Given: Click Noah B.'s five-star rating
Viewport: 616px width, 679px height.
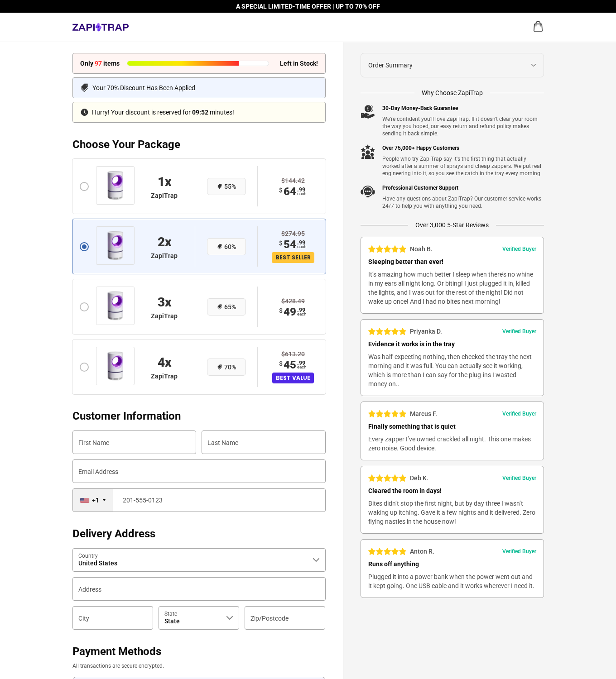Looking at the screenshot, I should tap(387, 249).
